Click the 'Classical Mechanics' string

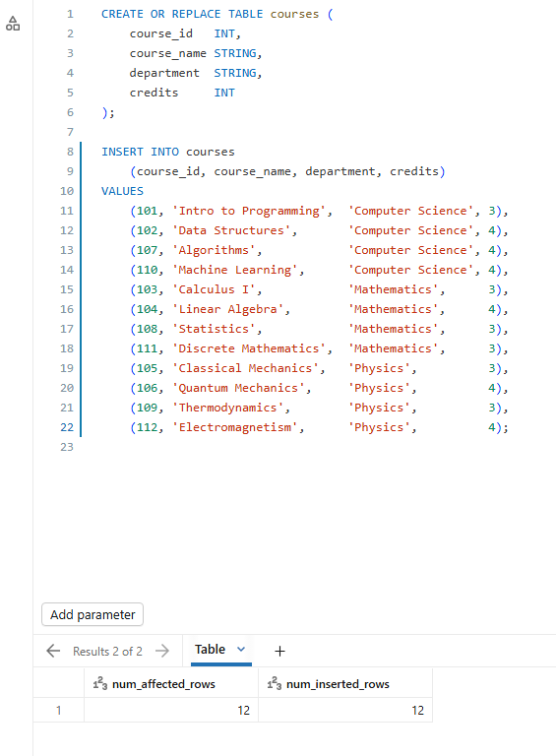pos(245,368)
